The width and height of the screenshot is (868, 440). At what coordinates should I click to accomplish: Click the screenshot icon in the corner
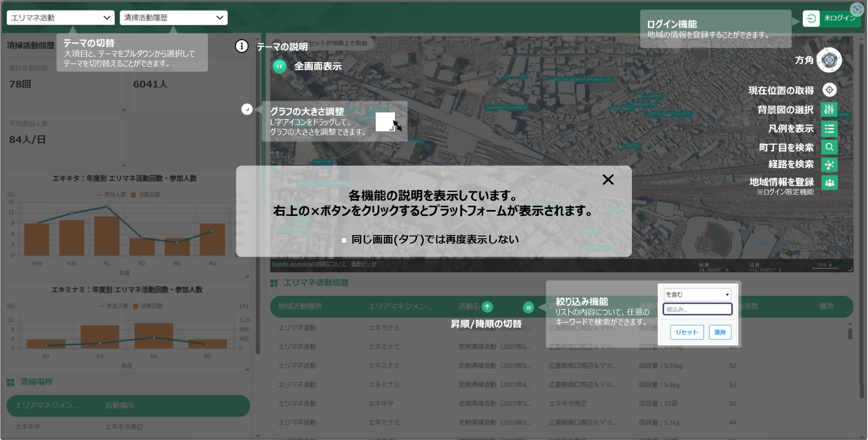click(857, 9)
